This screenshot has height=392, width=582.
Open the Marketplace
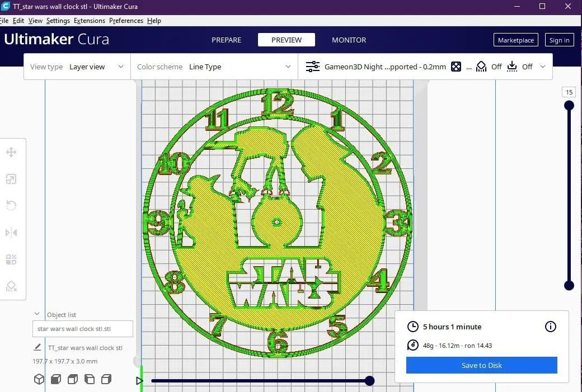click(x=516, y=40)
